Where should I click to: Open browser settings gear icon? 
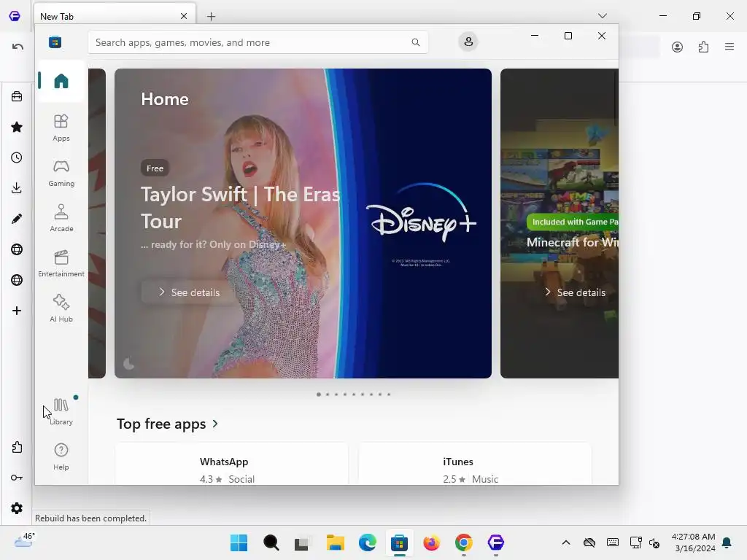pos(17,508)
